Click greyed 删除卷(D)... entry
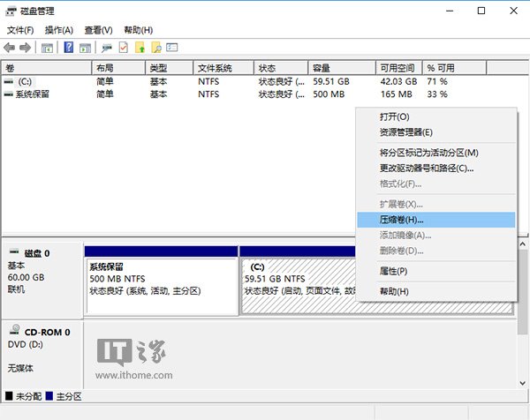 click(x=436, y=251)
